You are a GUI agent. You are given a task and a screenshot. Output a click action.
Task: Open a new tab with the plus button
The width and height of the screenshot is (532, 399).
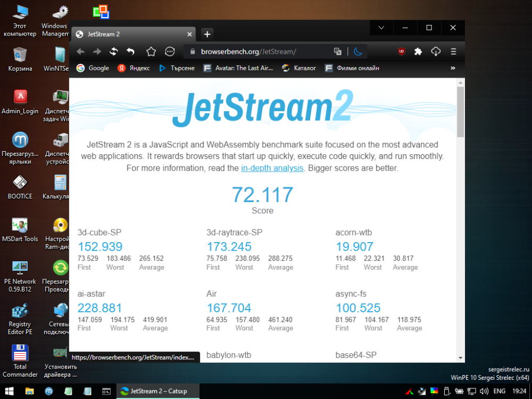207,34
